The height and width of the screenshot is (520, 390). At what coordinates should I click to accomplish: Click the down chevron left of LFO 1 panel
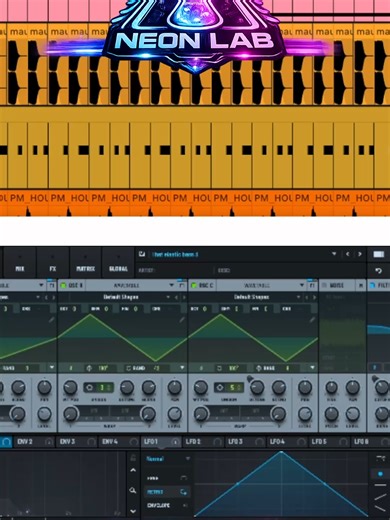[133, 511]
